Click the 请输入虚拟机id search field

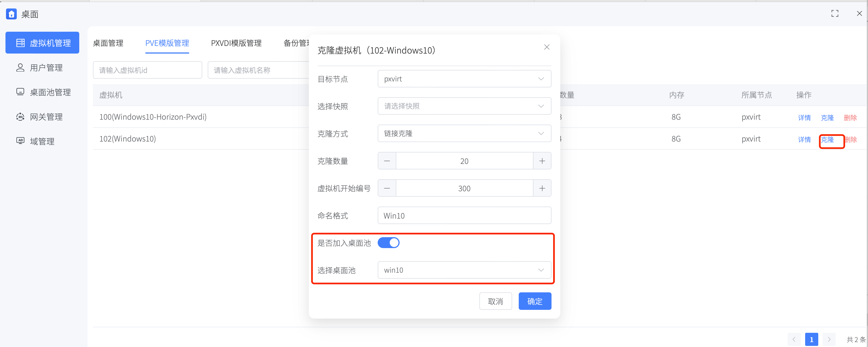[148, 70]
